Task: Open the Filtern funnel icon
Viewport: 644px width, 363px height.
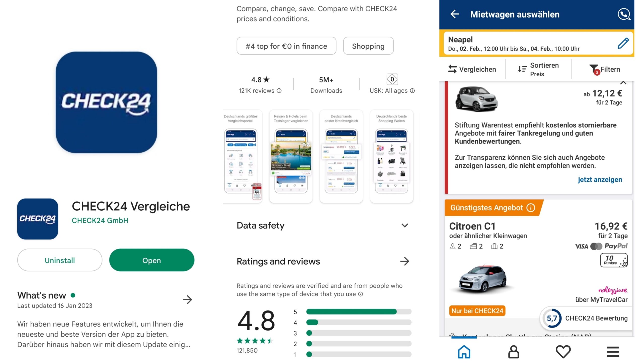Action: (x=594, y=70)
